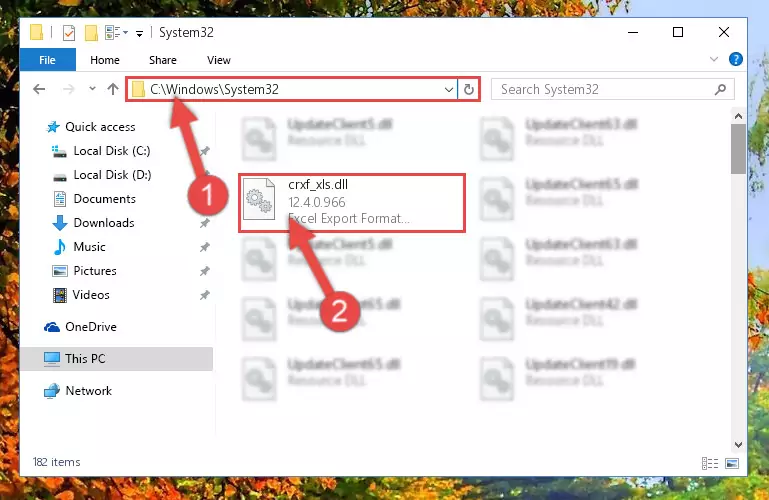Click the 182 items status text
This screenshot has width=769, height=500.
coord(56,462)
